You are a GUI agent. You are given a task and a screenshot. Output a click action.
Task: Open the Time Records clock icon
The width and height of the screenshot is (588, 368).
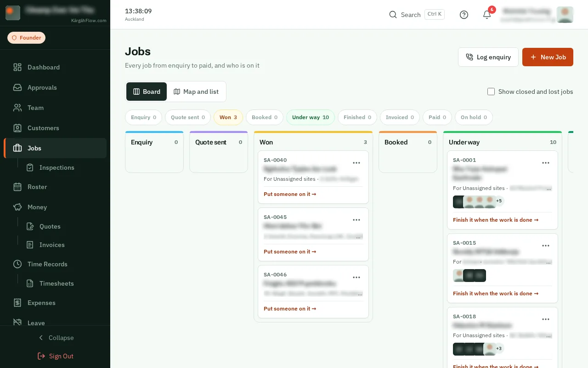[17, 264]
